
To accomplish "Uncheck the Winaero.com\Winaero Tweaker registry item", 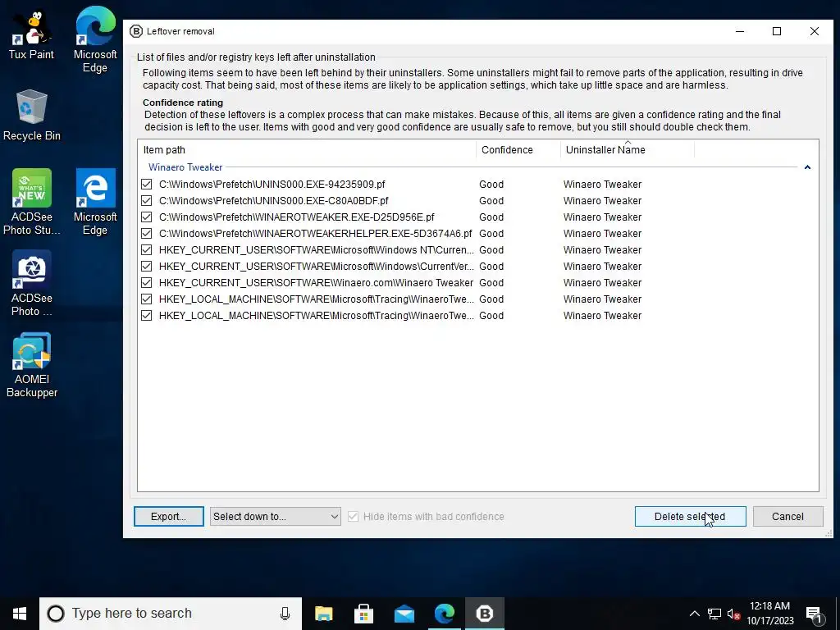I will coord(146,283).
